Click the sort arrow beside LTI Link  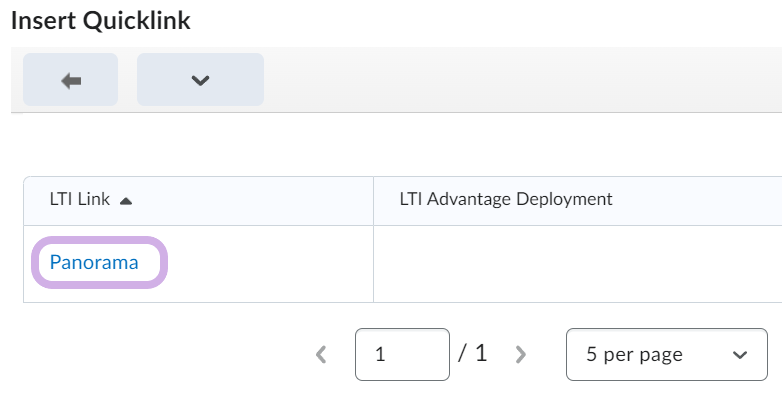point(126,201)
